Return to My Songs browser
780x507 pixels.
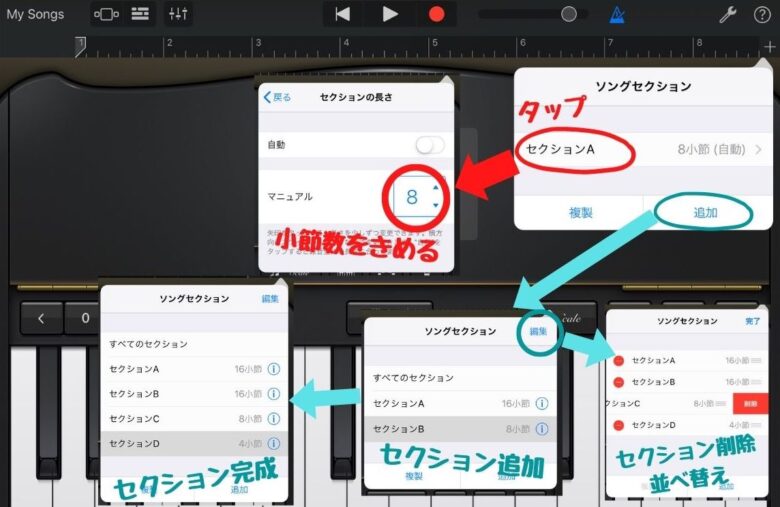click(35, 14)
